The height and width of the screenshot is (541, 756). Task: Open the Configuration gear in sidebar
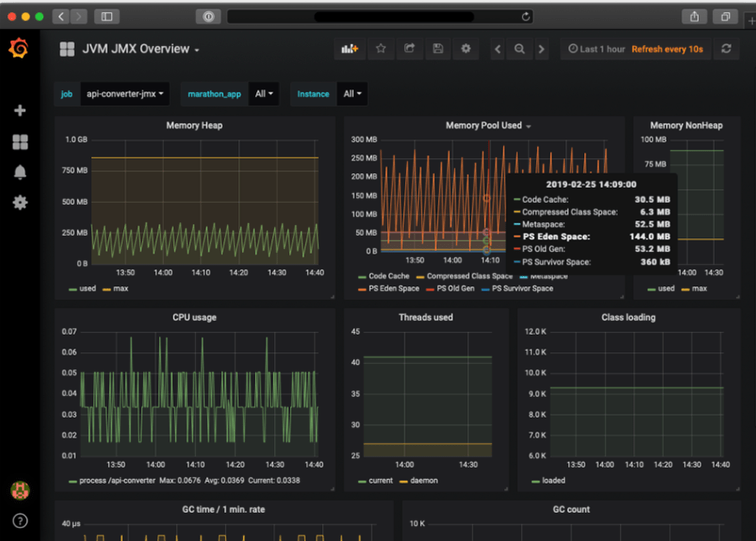(x=20, y=203)
